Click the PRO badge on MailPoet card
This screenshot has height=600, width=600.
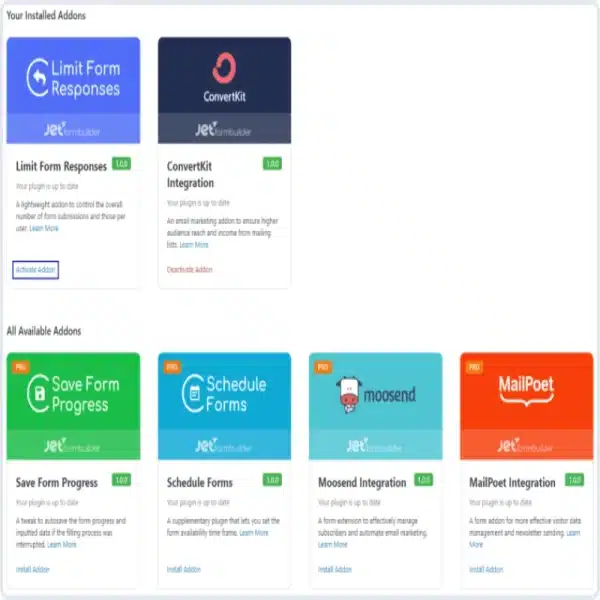pyautogui.click(x=473, y=367)
